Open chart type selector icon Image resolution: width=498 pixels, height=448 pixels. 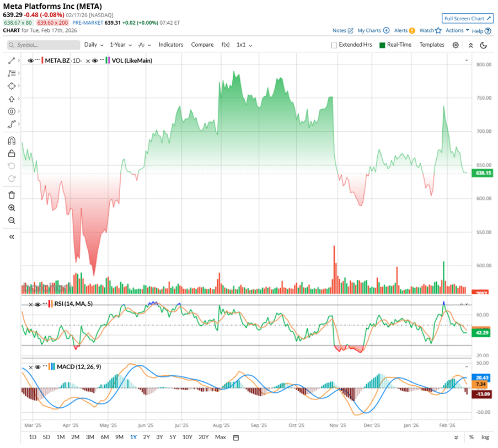point(144,45)
